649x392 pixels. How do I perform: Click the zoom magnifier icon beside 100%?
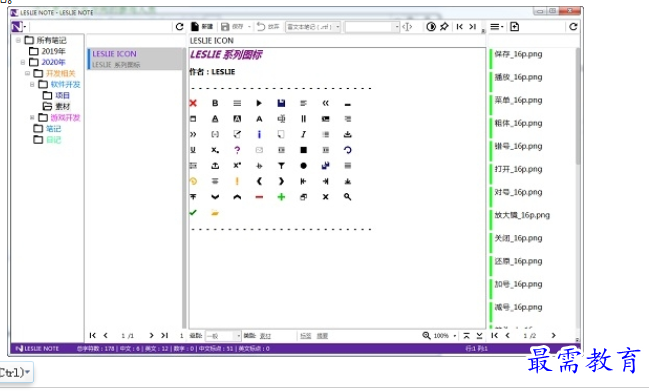(426, 335)
